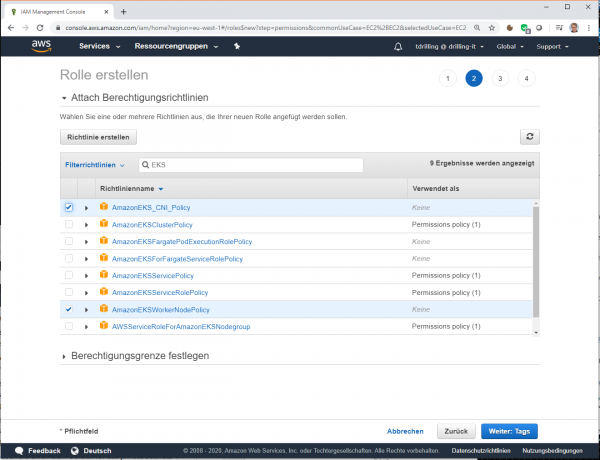
Task: Open a new browser tab with plus icon
Action: coord(123,12)
